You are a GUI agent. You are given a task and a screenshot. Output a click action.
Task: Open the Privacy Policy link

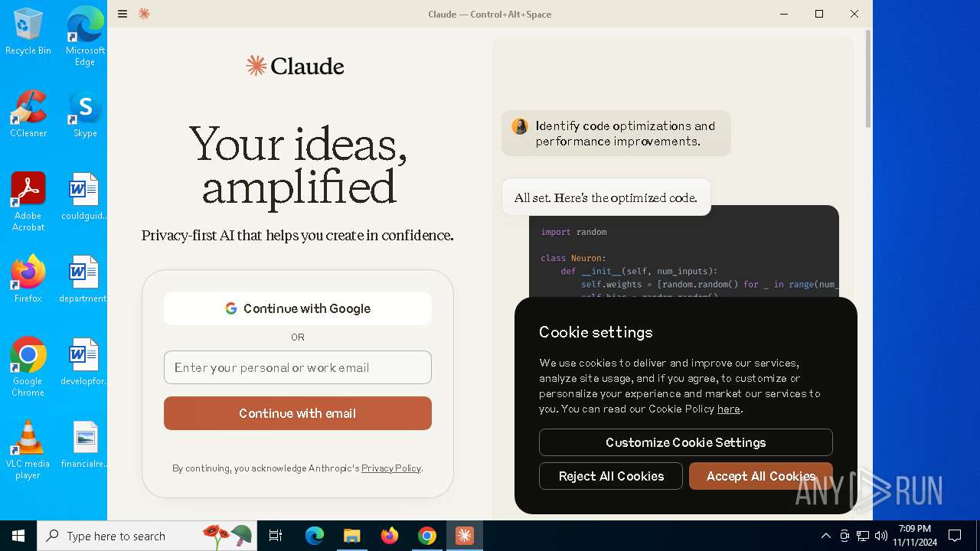[390, 468]
